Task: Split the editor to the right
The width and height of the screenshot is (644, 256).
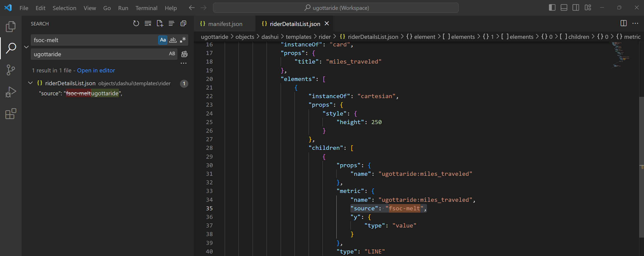Action: pos(623,23)
